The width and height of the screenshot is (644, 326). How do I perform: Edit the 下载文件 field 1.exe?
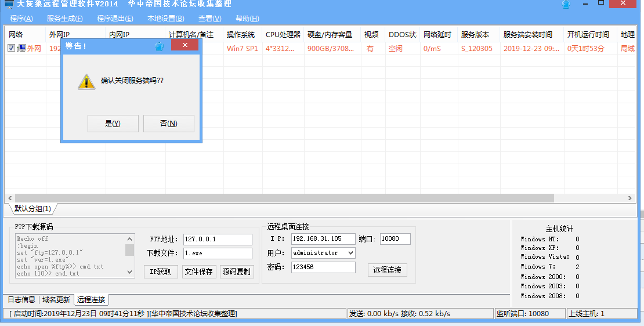[218, 253]
